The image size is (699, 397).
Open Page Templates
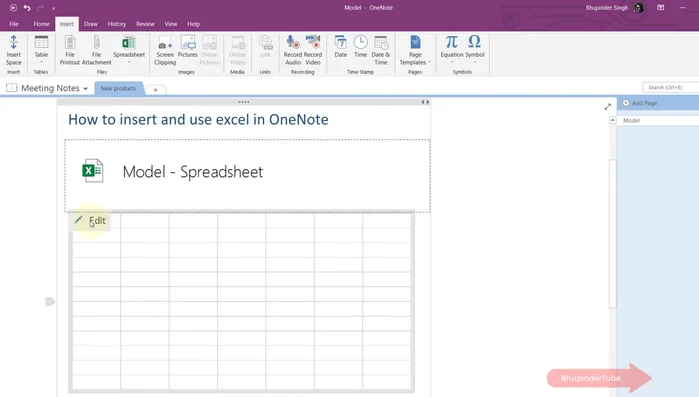coord(415,50)
